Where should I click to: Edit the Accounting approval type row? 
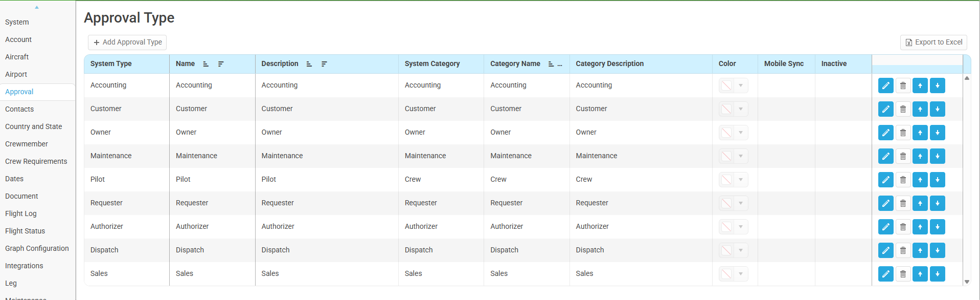point(885,85)
